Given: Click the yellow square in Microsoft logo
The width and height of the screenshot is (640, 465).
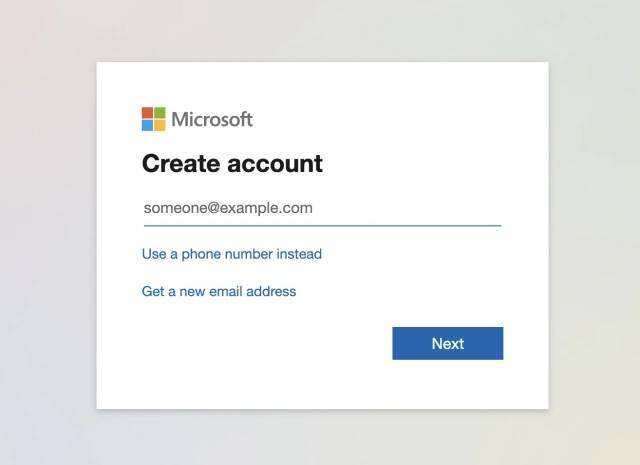Looking at the screenshot, I should 160,125.
